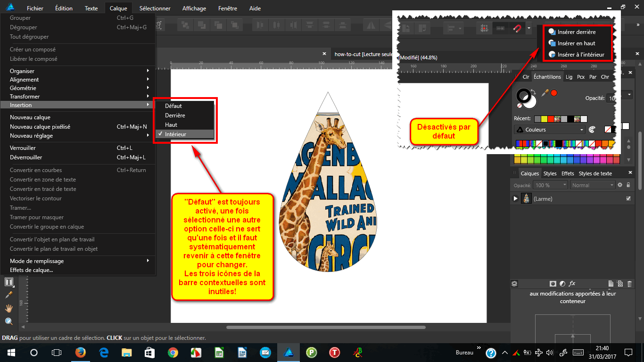Open File Explorer from the taskbar
This screenshot has height=362, width=644.
[x=127, y=352]
